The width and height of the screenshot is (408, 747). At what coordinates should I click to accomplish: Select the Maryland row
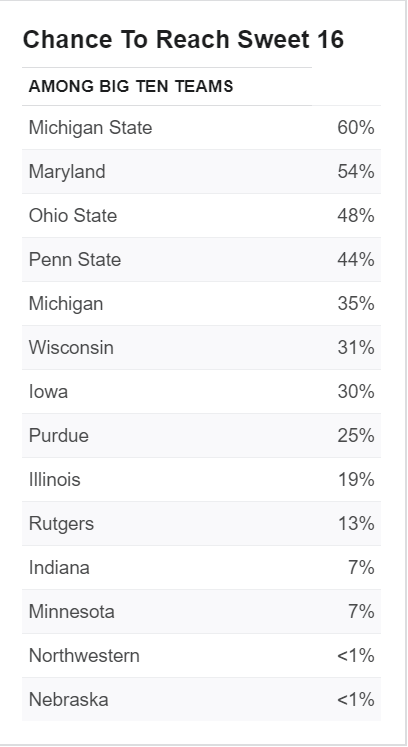pos(201,172)
